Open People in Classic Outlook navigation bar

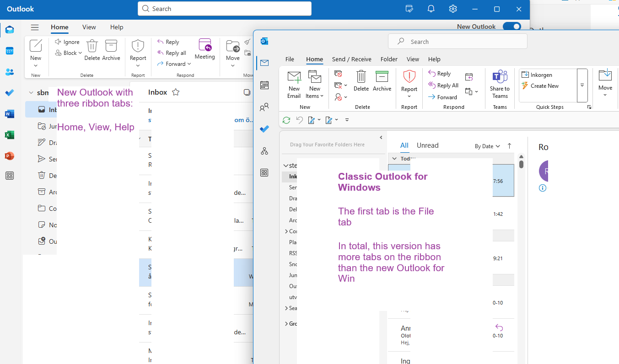pos(264,107)
